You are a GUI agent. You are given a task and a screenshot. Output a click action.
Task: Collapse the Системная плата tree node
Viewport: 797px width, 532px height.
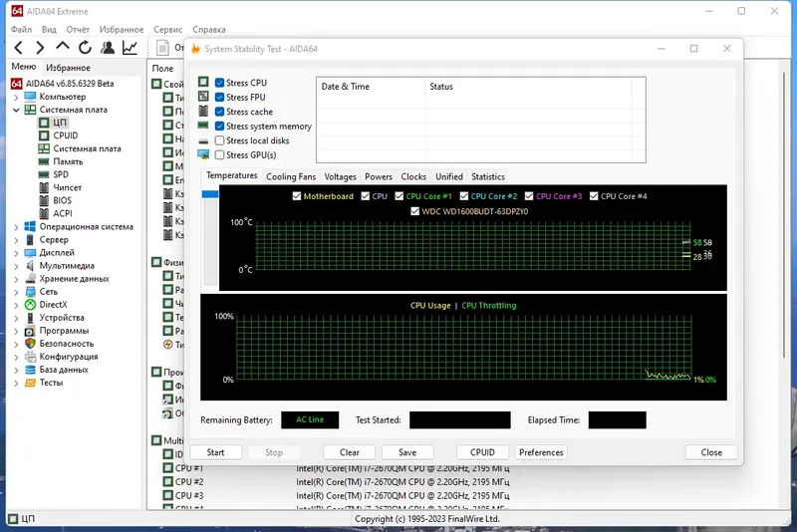(16, 110)
